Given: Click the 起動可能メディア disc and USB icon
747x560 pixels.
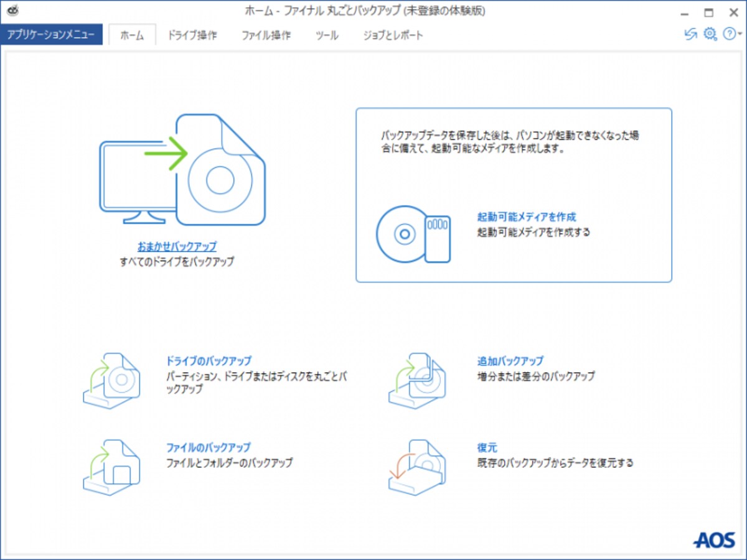Looking at the screenshot, I should (x=413, y=234).
